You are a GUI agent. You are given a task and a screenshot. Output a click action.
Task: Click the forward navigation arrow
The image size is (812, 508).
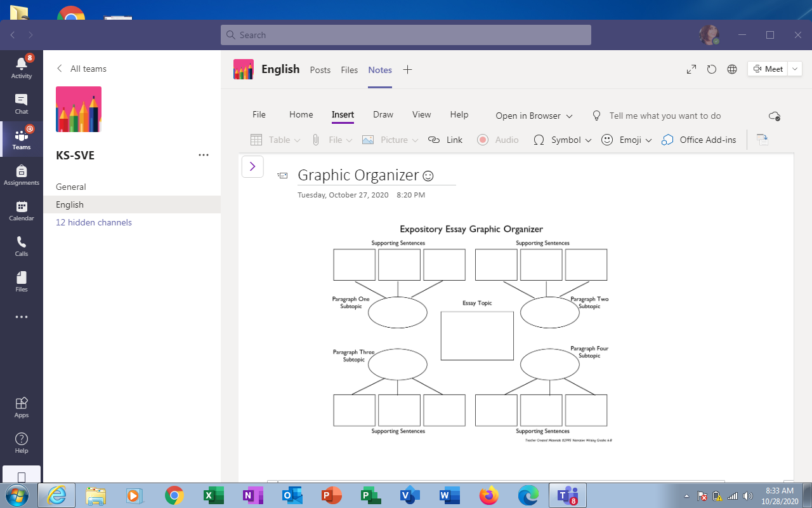click(30, 35)
